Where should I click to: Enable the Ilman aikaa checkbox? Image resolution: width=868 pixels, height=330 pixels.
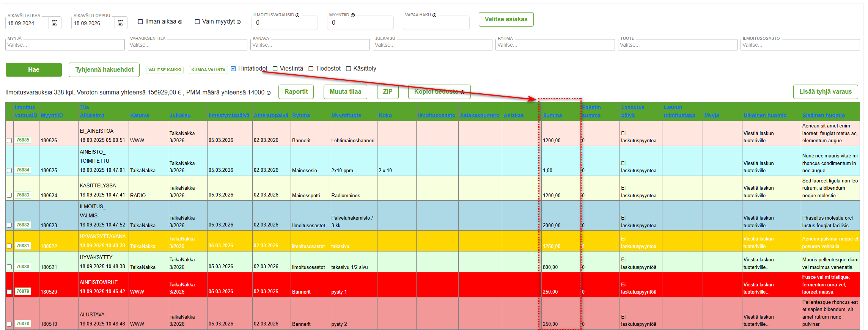(x=140, y=22)
